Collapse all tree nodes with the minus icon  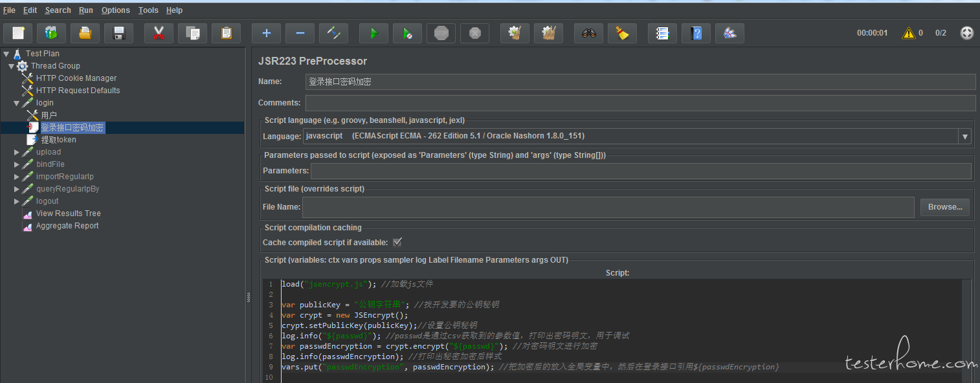pos(300,33)
